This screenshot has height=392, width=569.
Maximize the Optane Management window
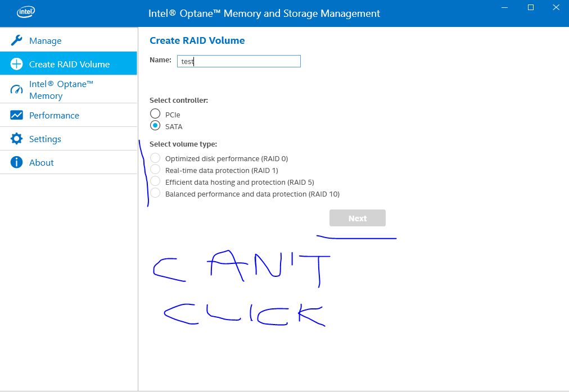tap(531, 7)
